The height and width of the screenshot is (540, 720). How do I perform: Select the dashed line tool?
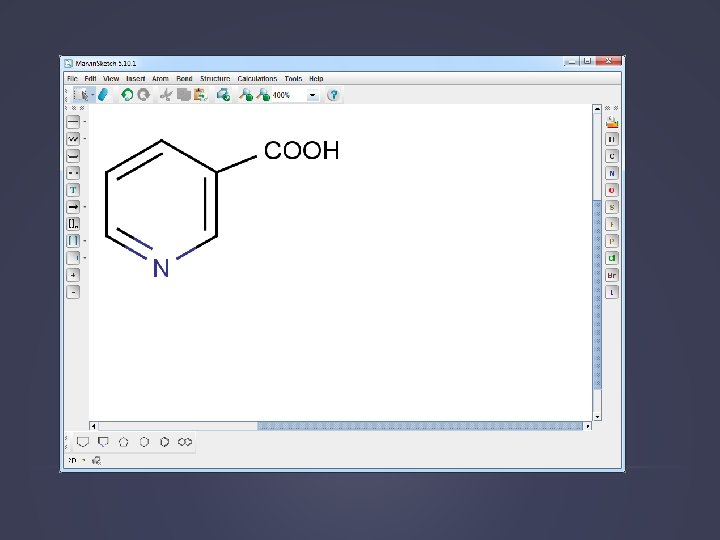pyautogui.click(x=73, y=173)
